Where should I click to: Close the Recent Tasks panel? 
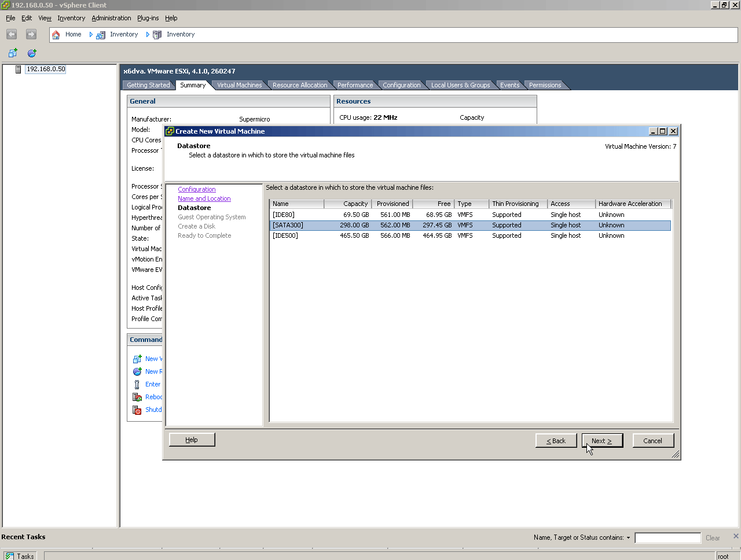pyautogui.click(x=736, y=536)
